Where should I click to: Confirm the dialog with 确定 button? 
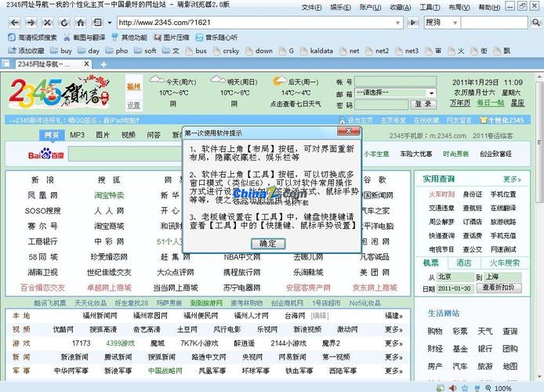[268, 244]
